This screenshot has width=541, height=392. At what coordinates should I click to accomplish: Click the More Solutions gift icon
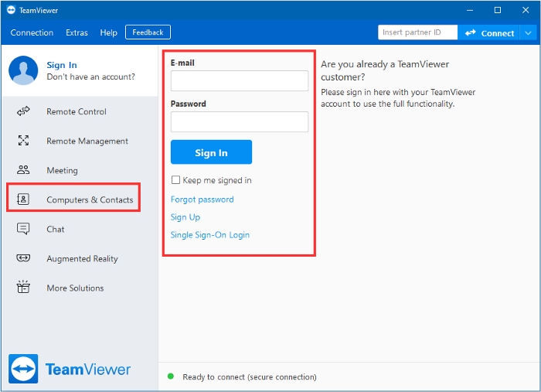pyautogui.click(x=23, y=288)
